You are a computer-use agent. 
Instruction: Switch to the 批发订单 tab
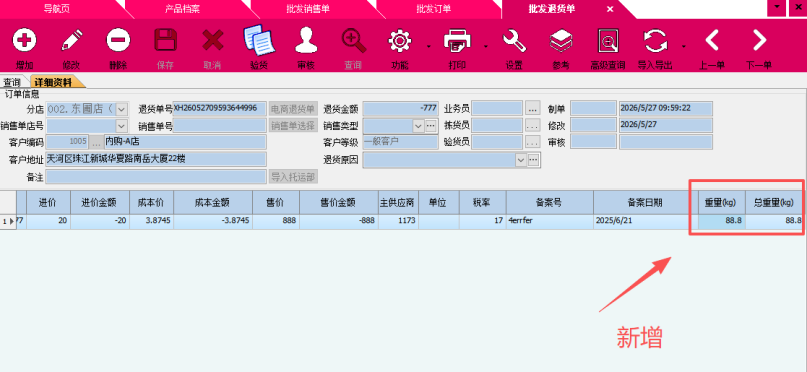pos(433,9)
